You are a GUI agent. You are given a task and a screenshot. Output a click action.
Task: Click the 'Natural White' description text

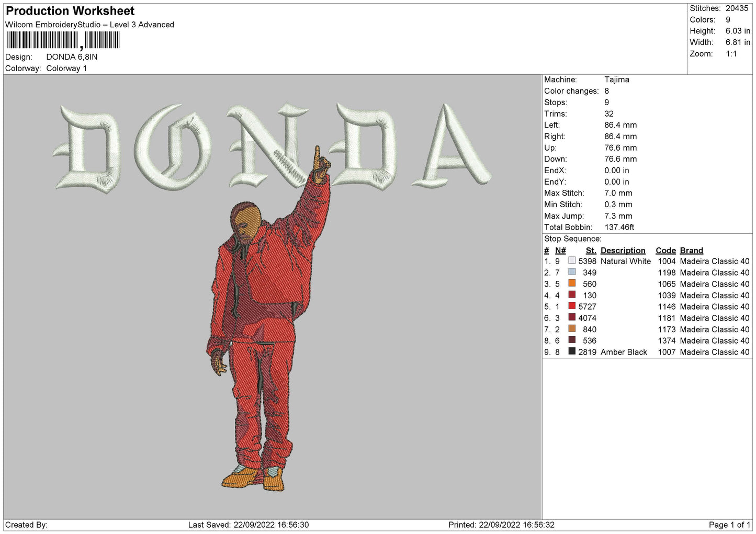click(x=626, y=261)
